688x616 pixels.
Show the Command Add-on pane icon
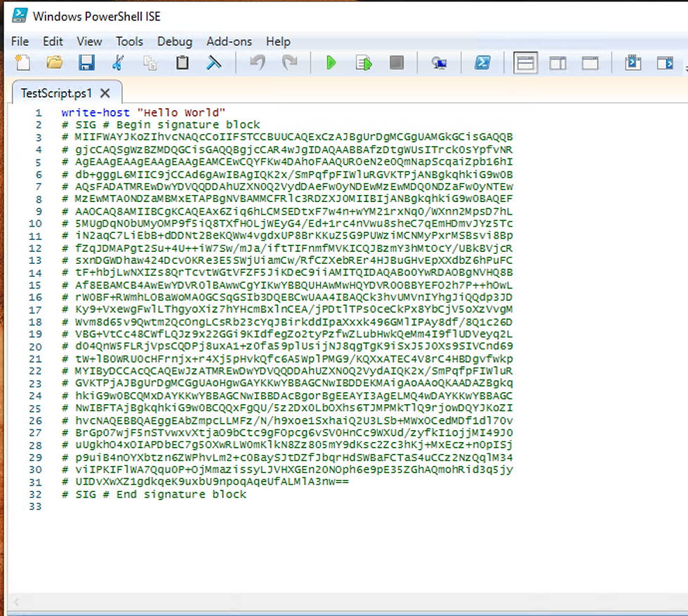tap(665, 62)
